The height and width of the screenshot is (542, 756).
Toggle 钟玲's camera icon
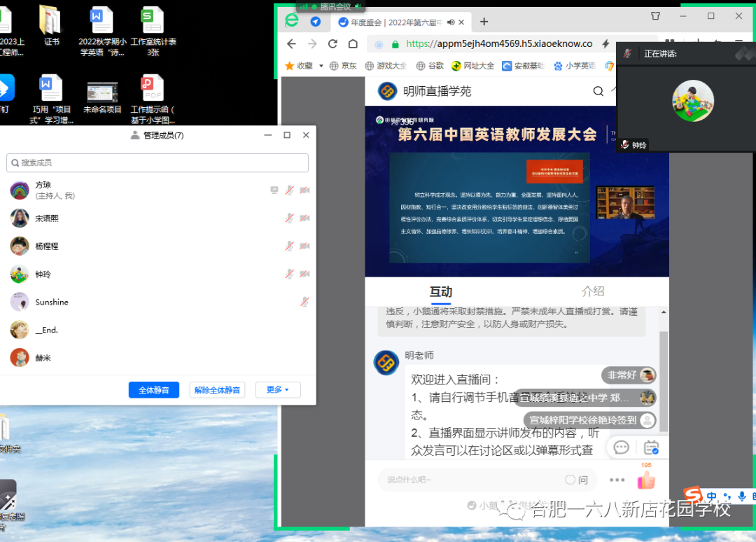[x=304, y=275]
